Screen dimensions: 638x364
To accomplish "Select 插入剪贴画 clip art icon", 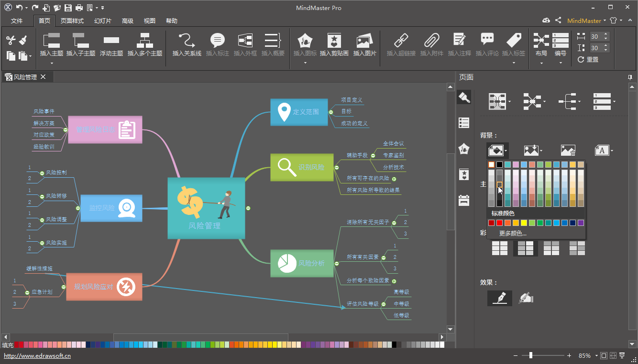I will (x=334, y=41).
